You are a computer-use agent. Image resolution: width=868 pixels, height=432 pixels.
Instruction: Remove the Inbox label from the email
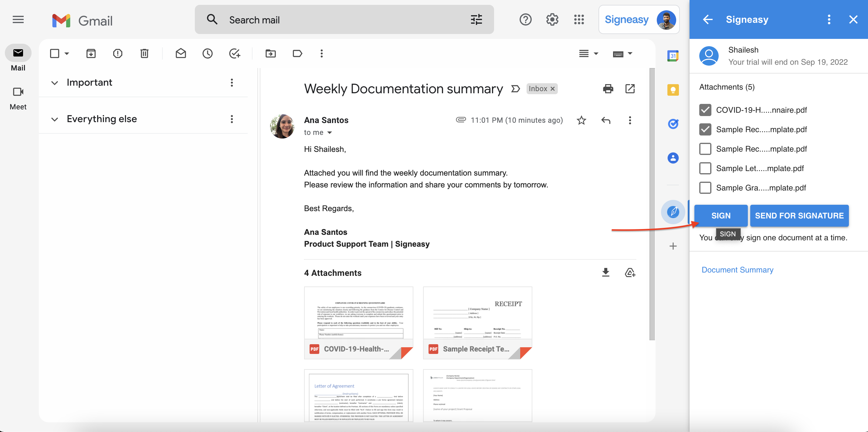point(553,89)
